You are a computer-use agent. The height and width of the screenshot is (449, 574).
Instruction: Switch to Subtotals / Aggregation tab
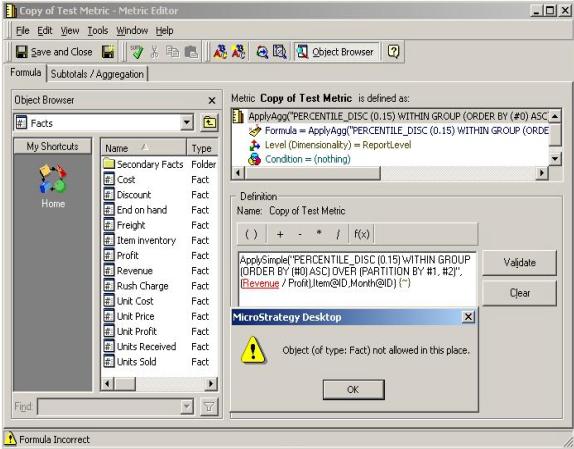[97, 74]
